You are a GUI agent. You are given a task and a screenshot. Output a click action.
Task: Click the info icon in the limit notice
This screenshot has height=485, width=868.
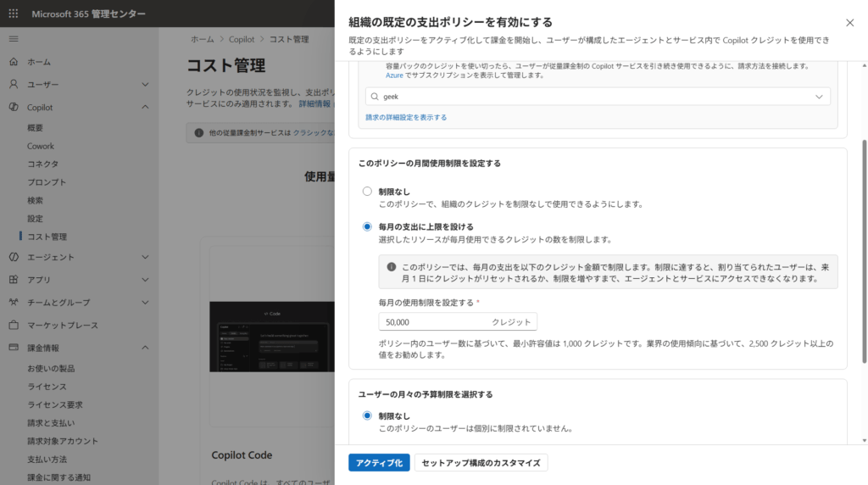pyautogui.click(x=392, y=267)
